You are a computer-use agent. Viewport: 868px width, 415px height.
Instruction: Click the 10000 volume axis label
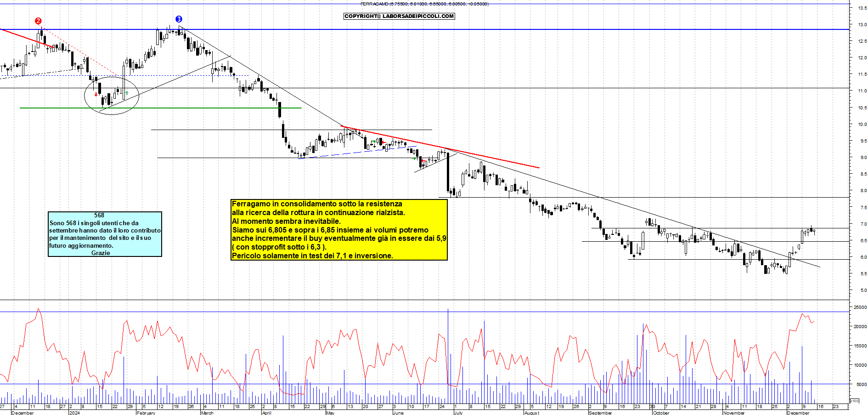point(860,365)
